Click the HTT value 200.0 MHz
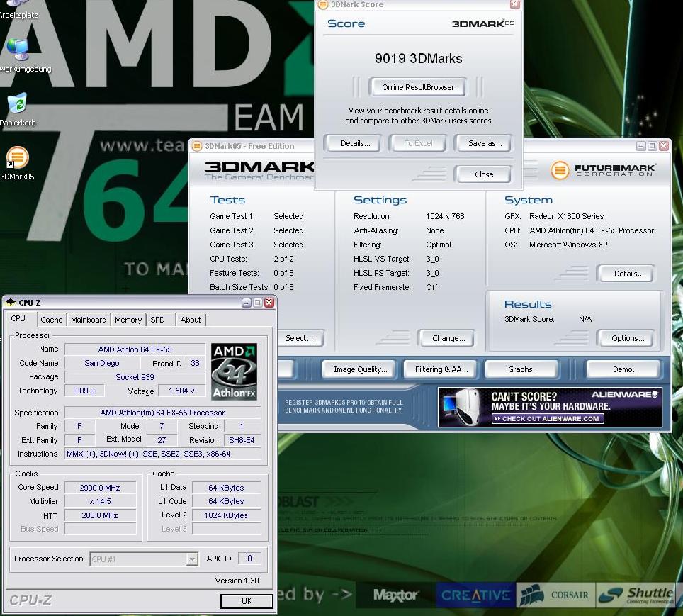 point(100,515)
